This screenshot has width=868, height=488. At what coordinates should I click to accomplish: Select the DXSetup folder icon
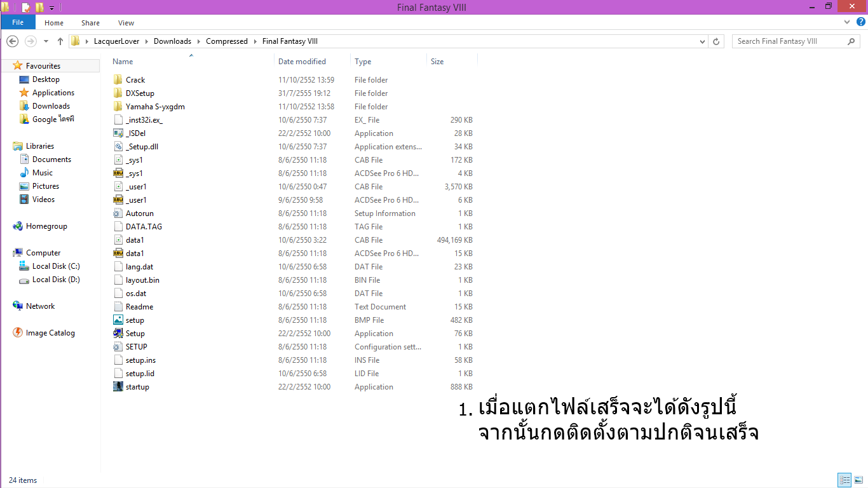(118, 93)
